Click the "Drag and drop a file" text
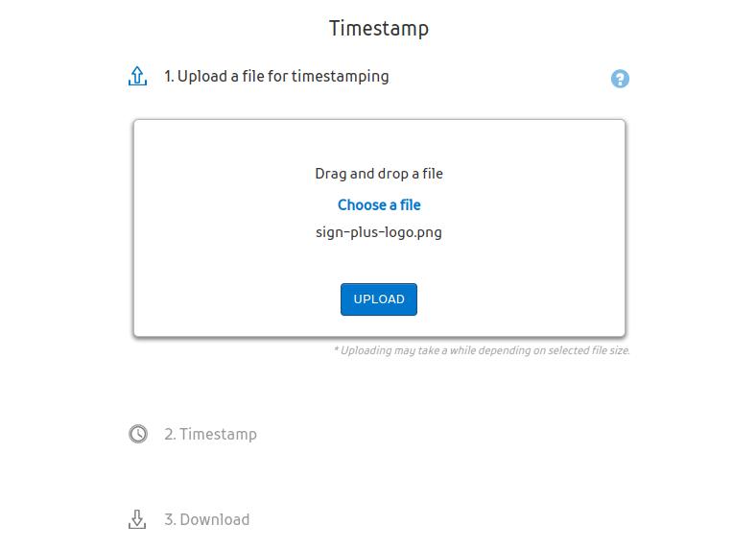The image size is (756, 549). point(379,174)
